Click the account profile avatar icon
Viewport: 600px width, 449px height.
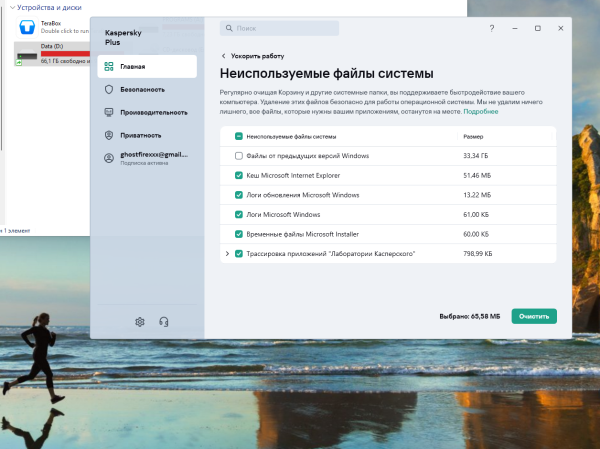coord(109,159)
